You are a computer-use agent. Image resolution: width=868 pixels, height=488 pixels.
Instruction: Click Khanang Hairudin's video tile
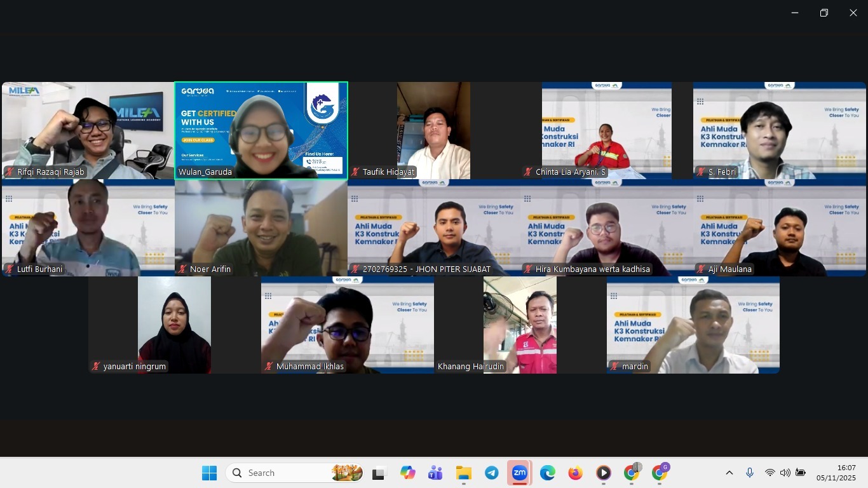point(520,324)
